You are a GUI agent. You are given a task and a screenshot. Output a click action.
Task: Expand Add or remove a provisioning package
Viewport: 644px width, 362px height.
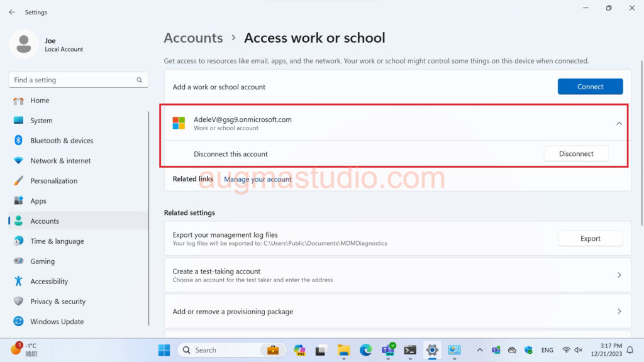coord(619,312)
